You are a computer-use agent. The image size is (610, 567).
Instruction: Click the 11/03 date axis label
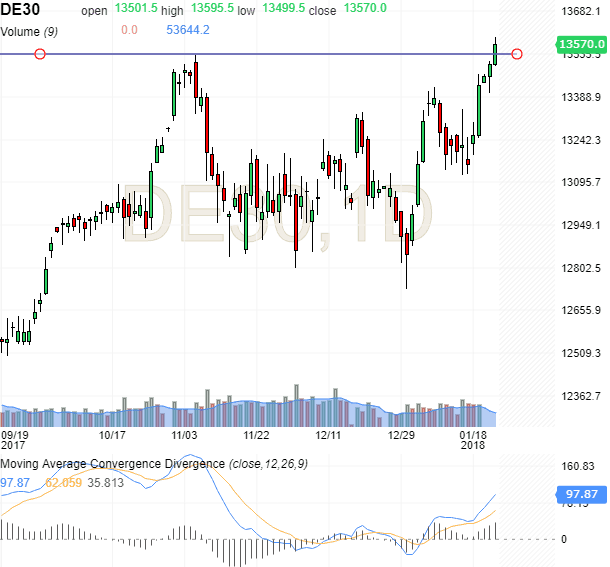click(x=185, y=436)
